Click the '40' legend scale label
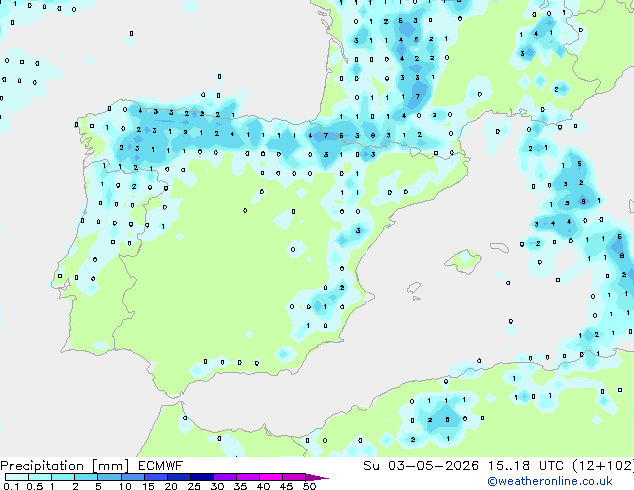Image resolution: width=634 pixels, height=490 pixels. pos(263,486)
